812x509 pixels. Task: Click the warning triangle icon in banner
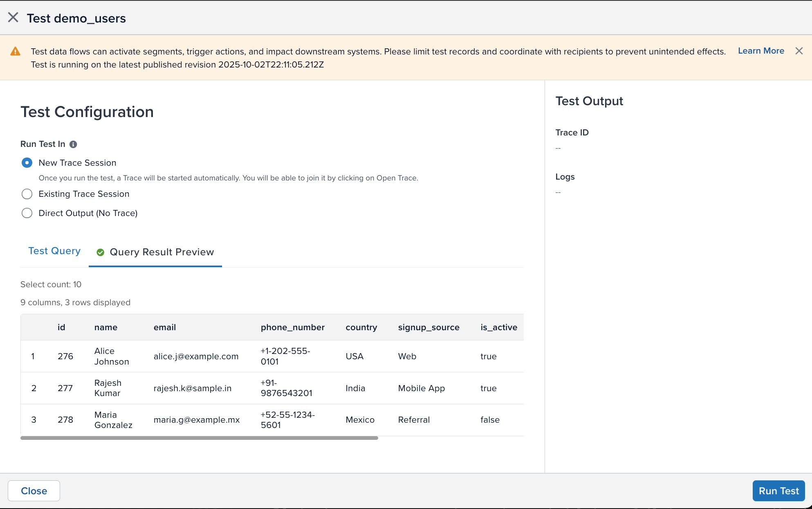click(16, 52)
